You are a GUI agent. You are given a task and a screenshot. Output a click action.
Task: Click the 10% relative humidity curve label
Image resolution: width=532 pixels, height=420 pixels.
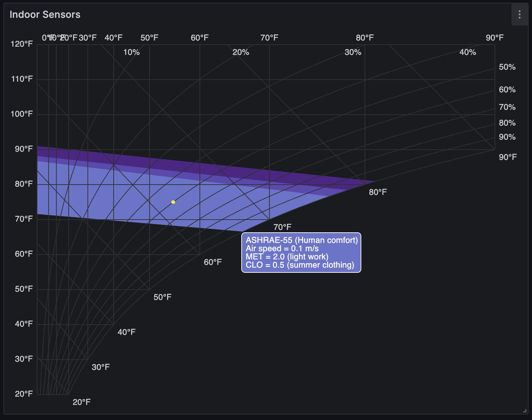click(x=131, y=52)
